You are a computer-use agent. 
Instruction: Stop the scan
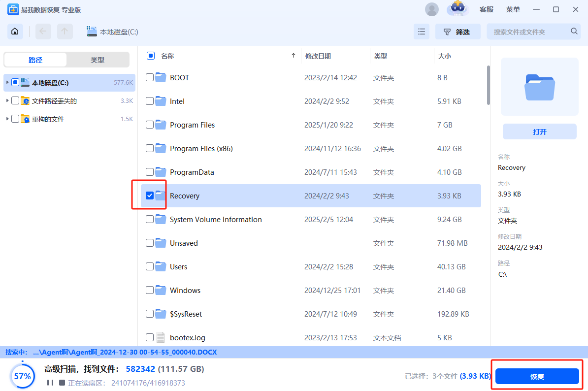[62, 383]
